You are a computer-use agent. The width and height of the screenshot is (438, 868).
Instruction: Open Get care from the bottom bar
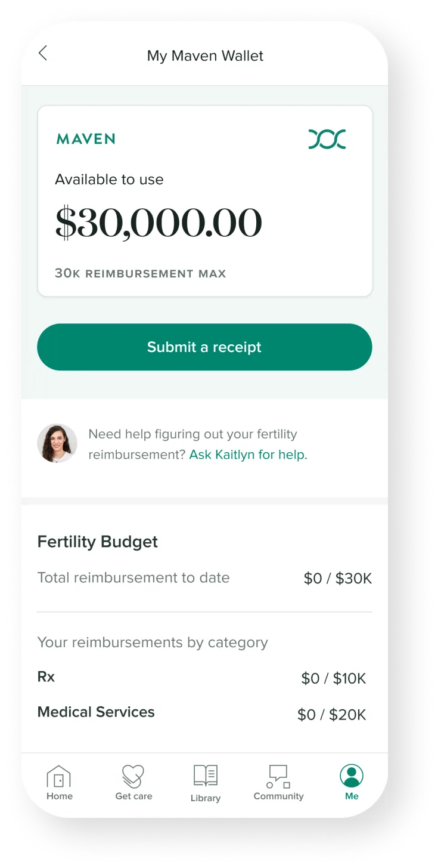pos(133,781)
